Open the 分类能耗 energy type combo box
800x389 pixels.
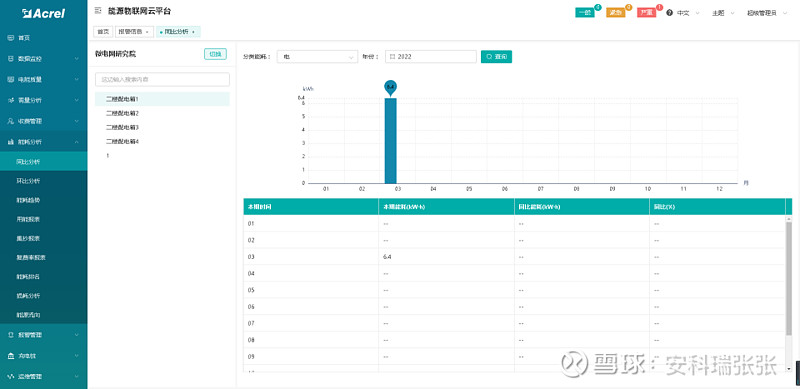coord(317,57)
